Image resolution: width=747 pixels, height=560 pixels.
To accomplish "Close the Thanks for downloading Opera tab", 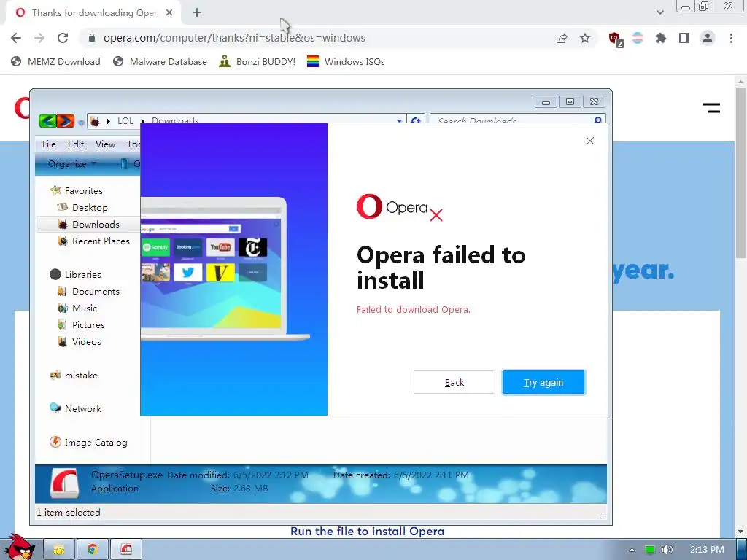I will click(x=169, y=13).
